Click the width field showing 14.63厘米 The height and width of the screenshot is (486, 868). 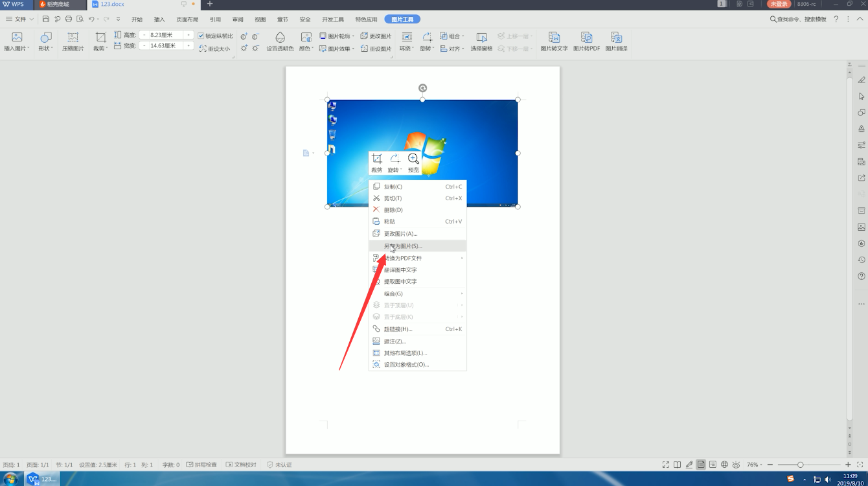point(166,46)
